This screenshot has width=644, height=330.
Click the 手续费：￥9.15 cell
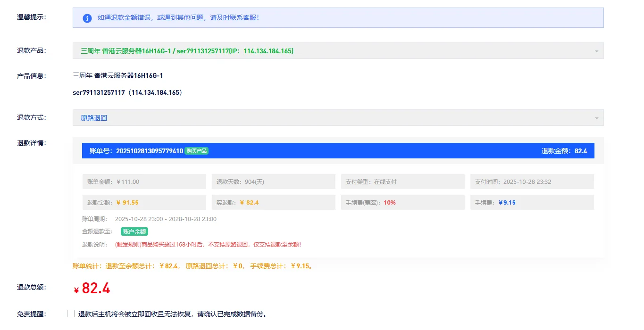tap(532, 202)
